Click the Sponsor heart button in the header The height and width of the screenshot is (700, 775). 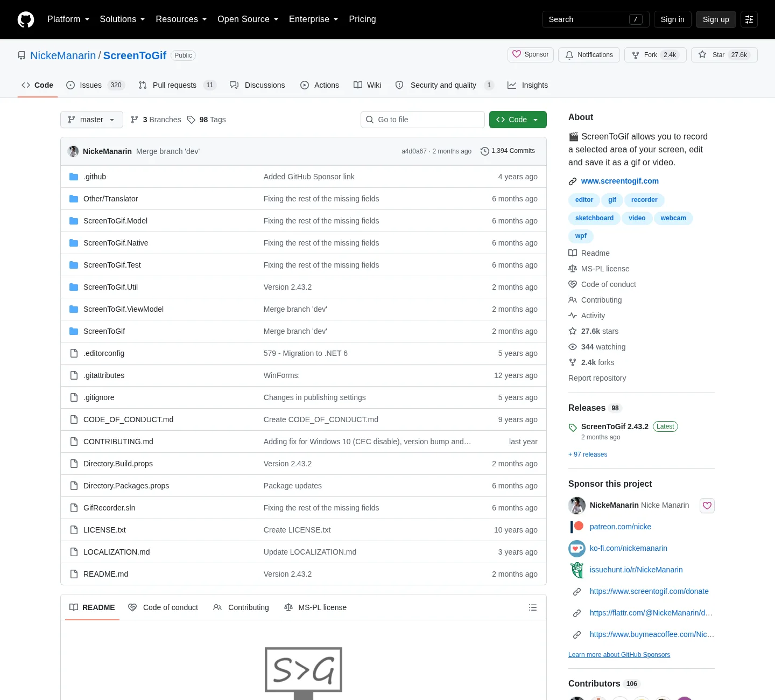(x=531, y=54)
